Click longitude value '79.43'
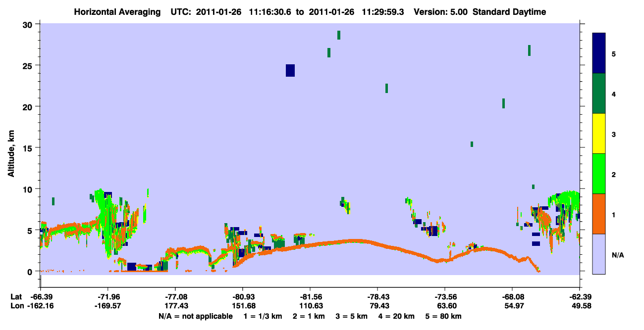 point(377,306)
